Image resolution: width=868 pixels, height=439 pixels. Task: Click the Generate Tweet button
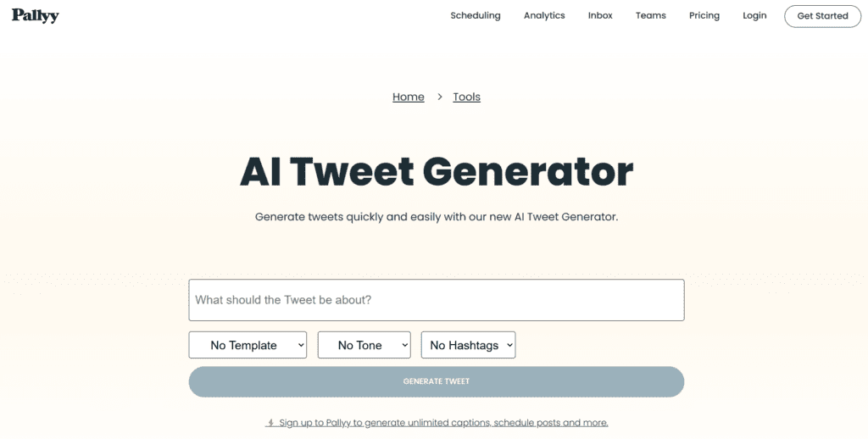click(437, 381)
